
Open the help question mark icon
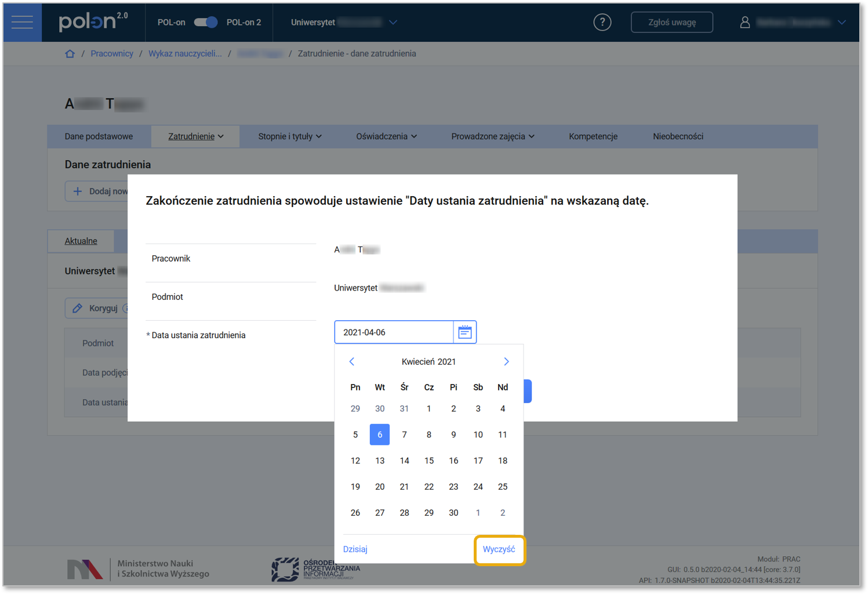coord(602,22)
